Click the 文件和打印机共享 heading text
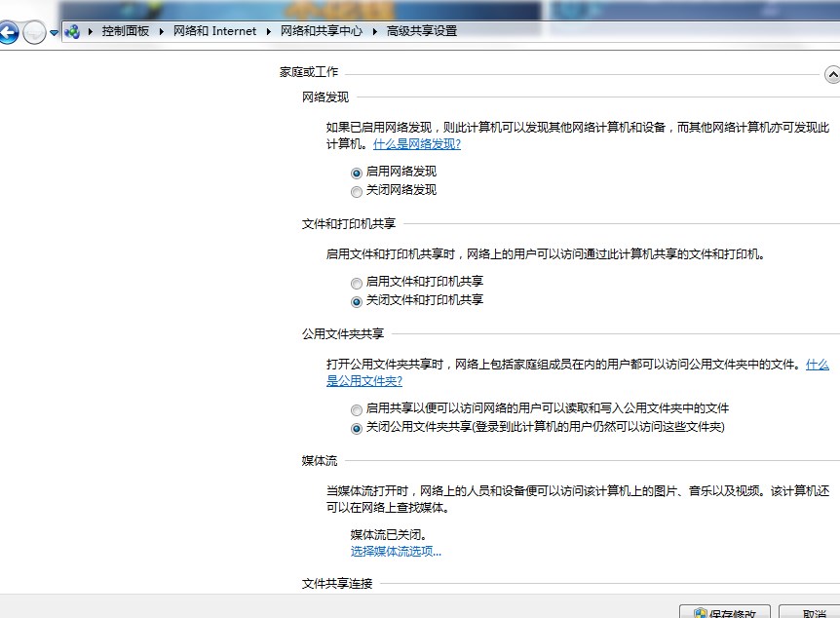Image resolution: width=840 pixels, height=618 pixels. [349, 223]
